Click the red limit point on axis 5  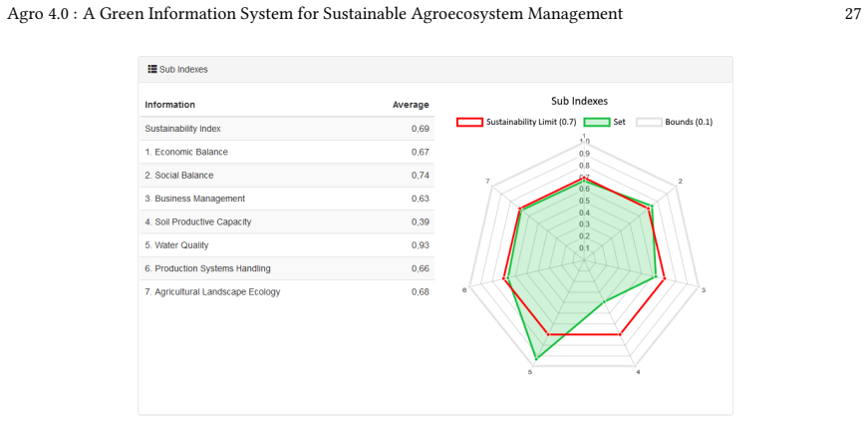point(548,334)
